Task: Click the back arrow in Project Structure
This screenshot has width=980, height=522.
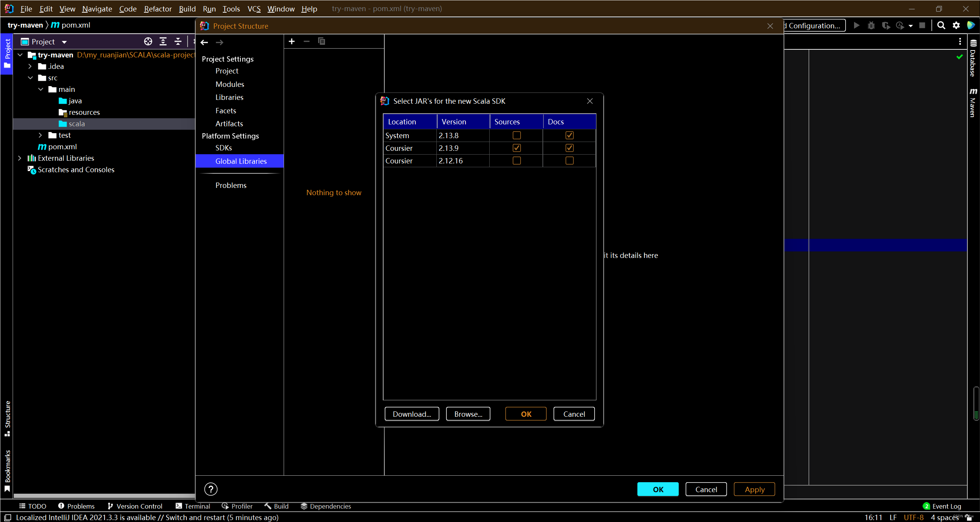Action: click(204, 42)
